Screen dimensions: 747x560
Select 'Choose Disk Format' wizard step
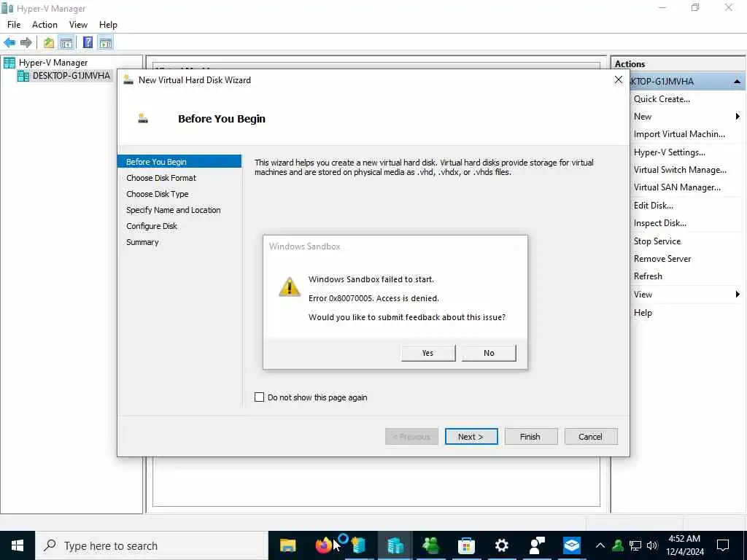pos(161,178)
